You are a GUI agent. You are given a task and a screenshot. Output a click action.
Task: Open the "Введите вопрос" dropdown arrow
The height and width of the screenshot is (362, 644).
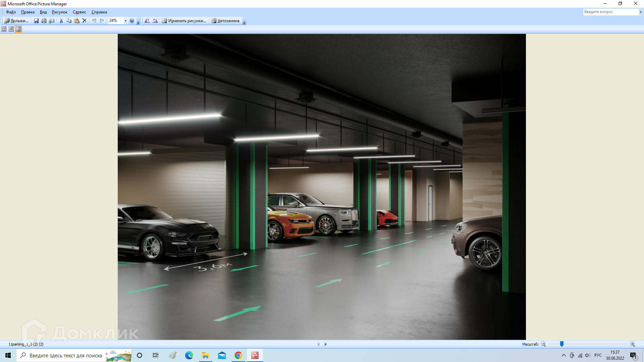point(640,12)
